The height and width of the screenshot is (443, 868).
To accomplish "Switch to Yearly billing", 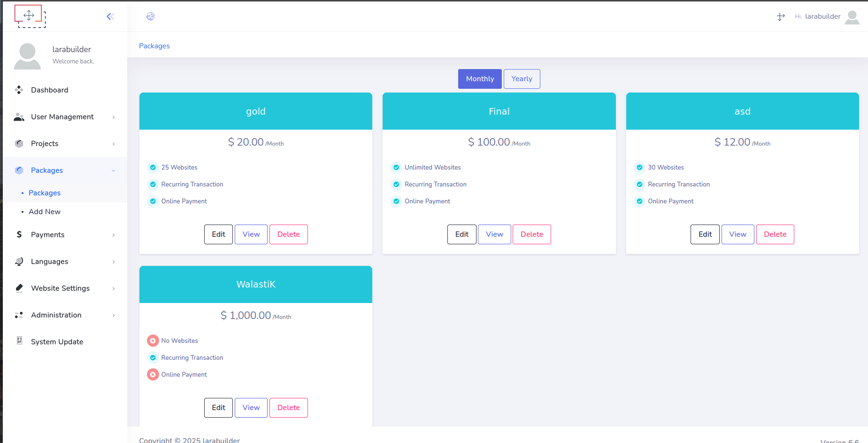I will [x=522, y=79].
